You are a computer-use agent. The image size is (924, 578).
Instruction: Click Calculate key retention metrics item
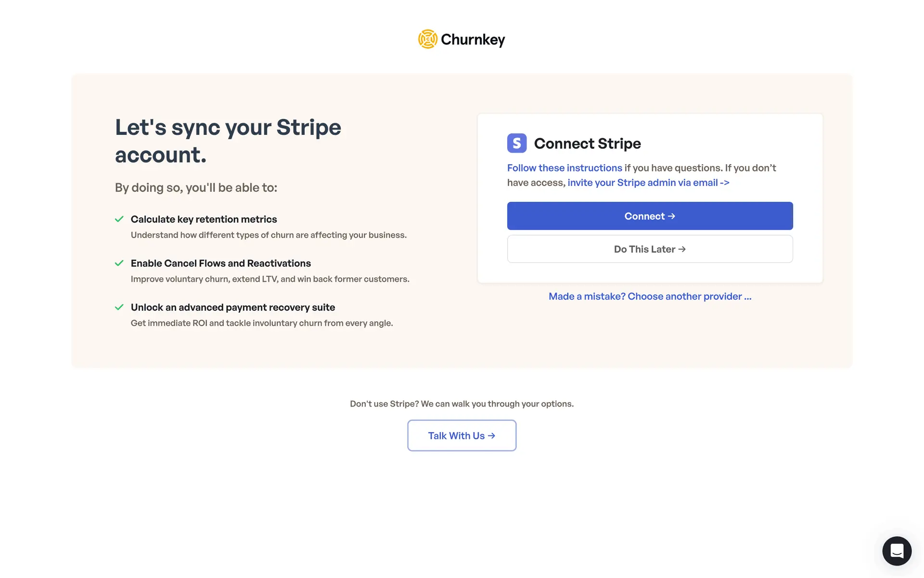point(204,219)
